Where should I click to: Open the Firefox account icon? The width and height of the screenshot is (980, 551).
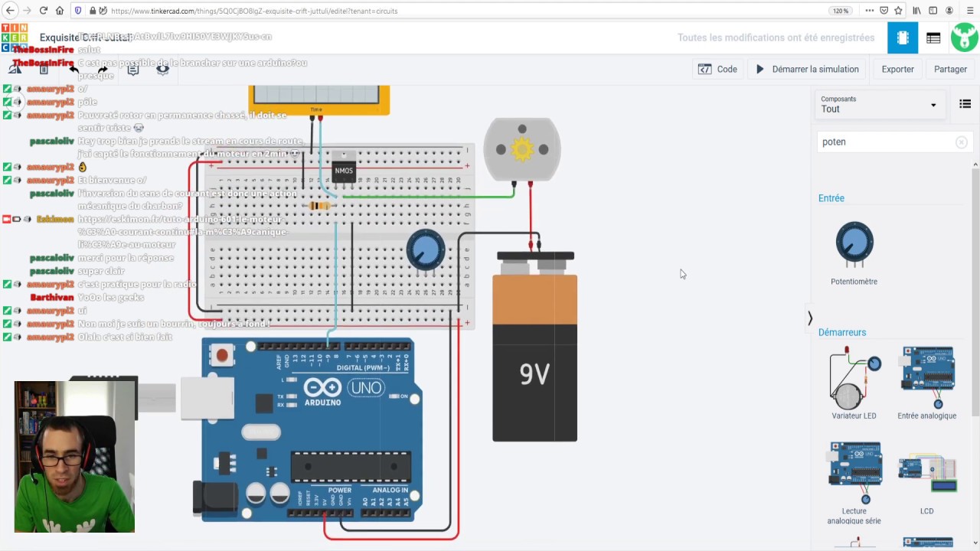click(949, 11)
